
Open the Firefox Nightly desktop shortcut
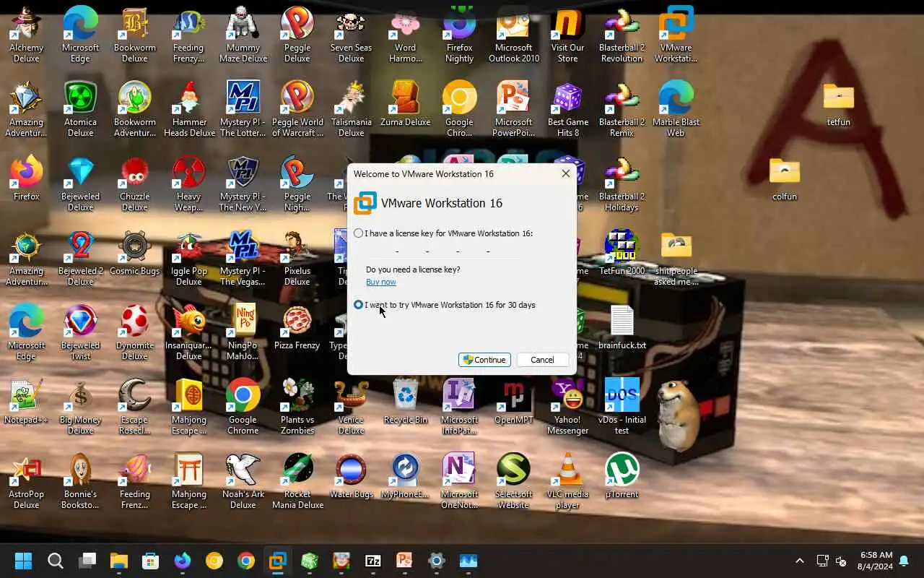[459, 35]
